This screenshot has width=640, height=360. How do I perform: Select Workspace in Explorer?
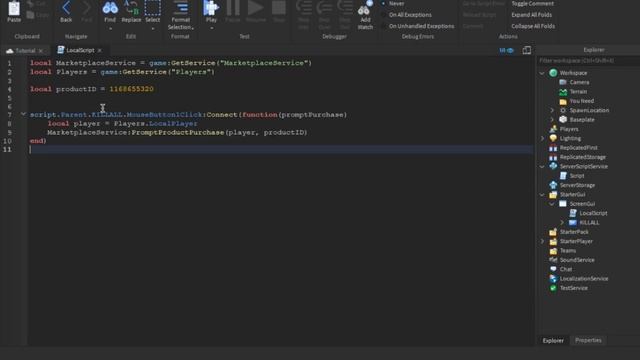pyautogui.click(x=573, y=73)
